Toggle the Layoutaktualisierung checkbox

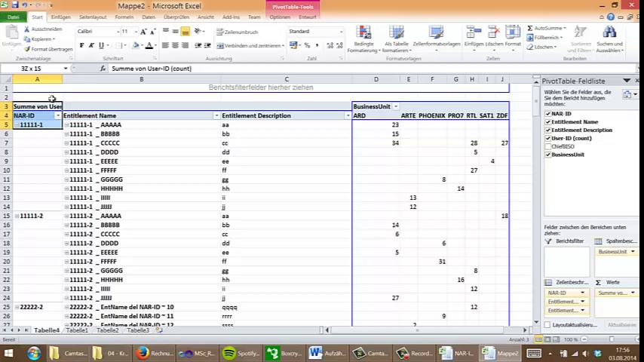pos(548,325)
